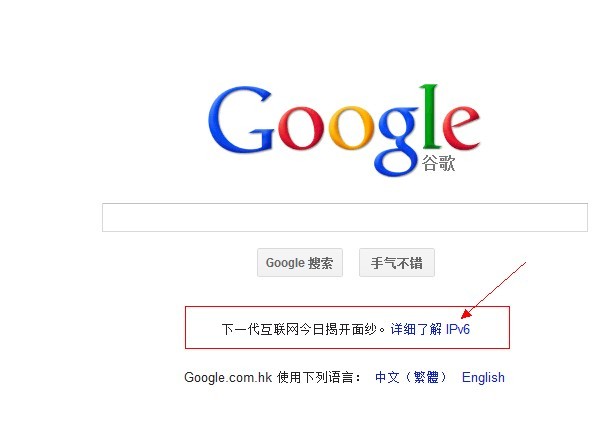The image size is (616, 427).
Task: Click the Google logo image
Action: 344,130
